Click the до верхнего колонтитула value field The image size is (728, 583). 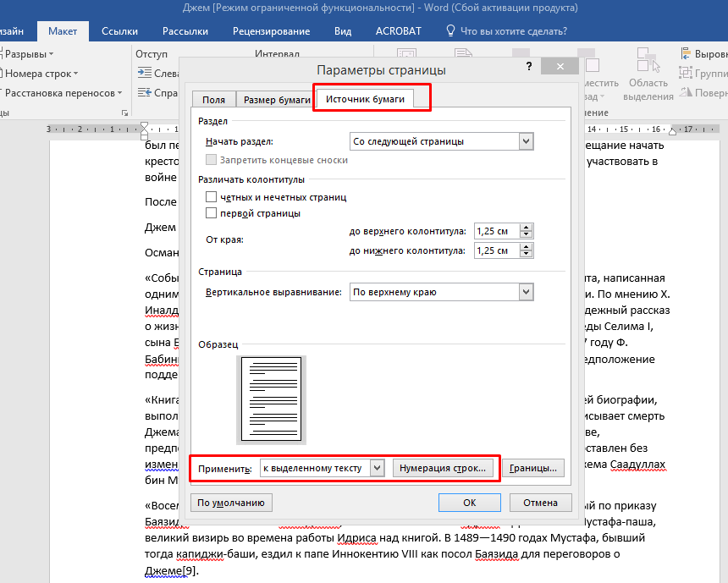tap(496, 231)
